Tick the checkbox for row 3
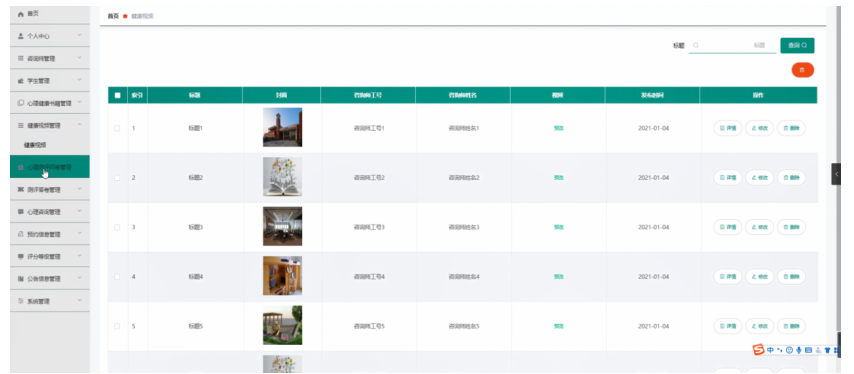The height and width of the screenshot is (374, 854). (x=117, y=228)
